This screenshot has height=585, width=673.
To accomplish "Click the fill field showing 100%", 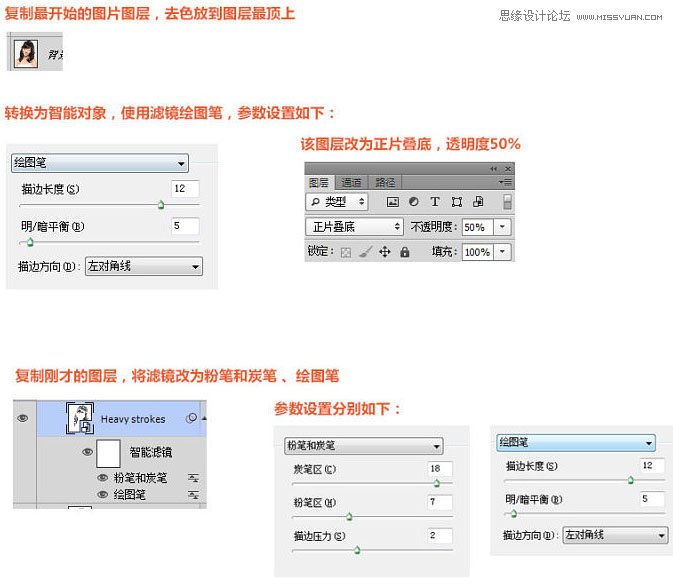I will 478,252.
